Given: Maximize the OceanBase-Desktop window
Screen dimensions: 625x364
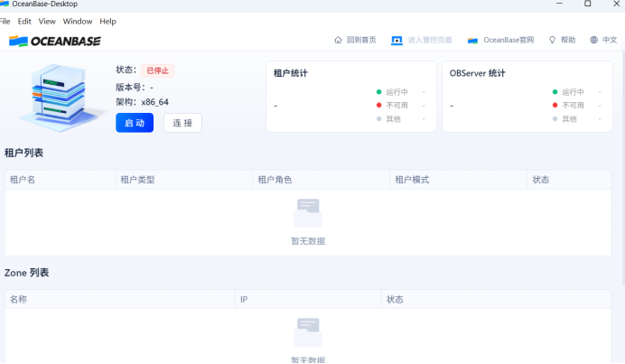Looking at the screenshot, I should coord(588,4).
